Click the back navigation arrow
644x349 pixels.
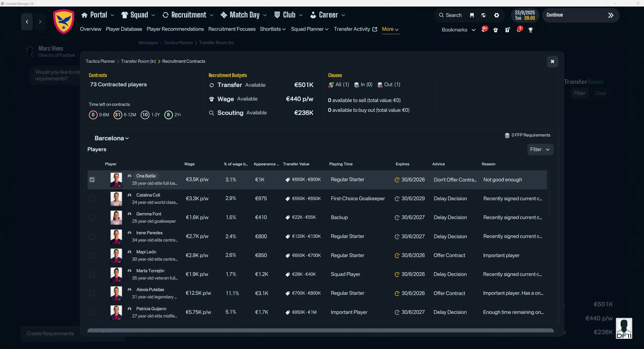coord(27,22)
